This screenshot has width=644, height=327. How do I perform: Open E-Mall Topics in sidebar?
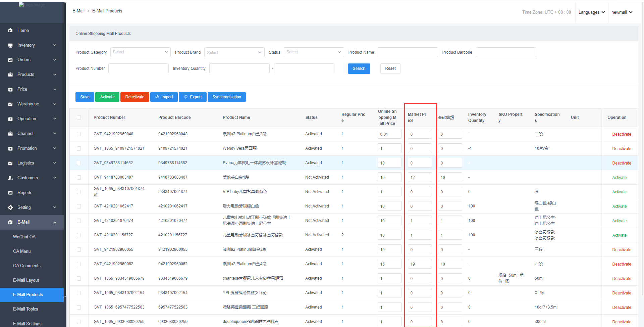click(25, 309)
